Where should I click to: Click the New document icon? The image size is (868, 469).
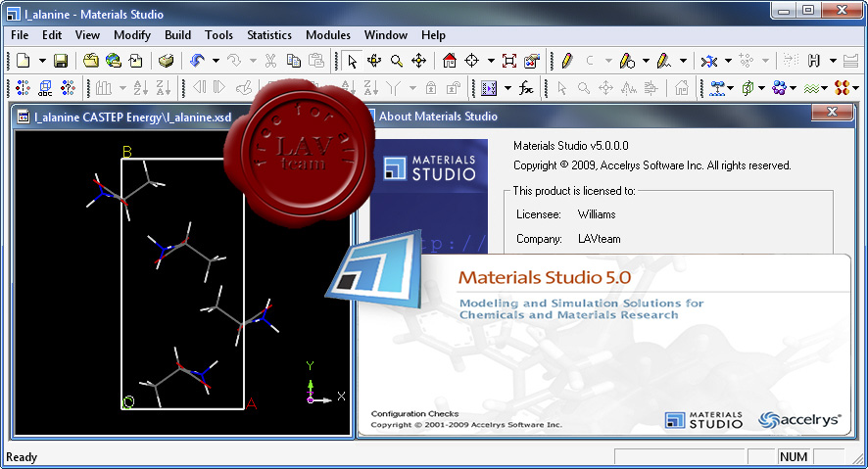click(x=24, y=61)
